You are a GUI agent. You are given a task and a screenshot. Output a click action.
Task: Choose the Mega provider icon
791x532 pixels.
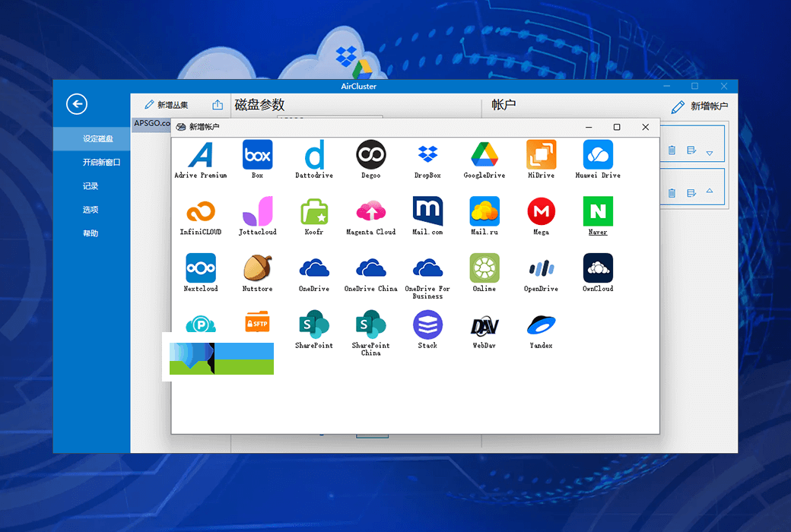pos(541,217)
